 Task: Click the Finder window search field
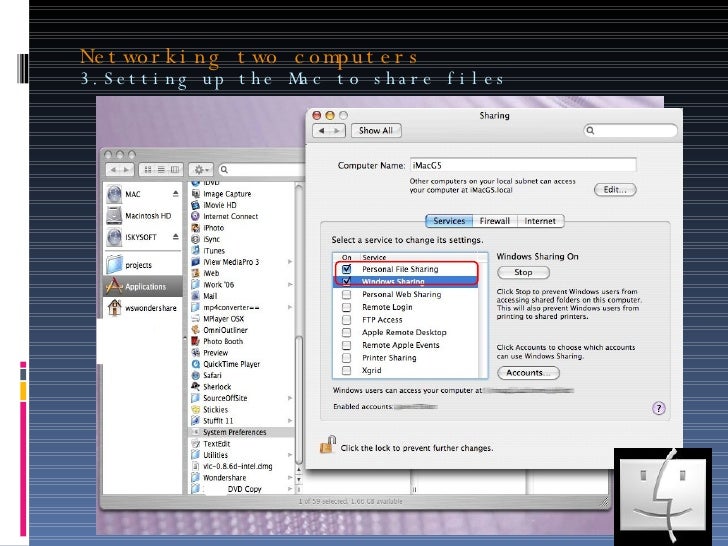point(262,170)
